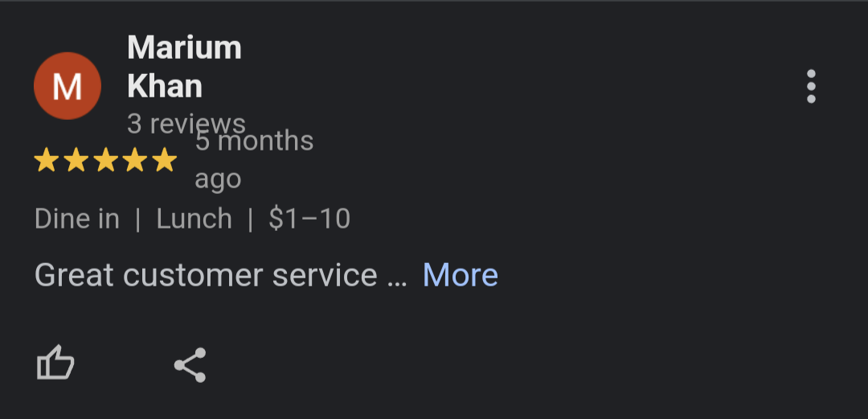Expand the review with the More link
Screen dimensions: 868x419
coord(460,275)
